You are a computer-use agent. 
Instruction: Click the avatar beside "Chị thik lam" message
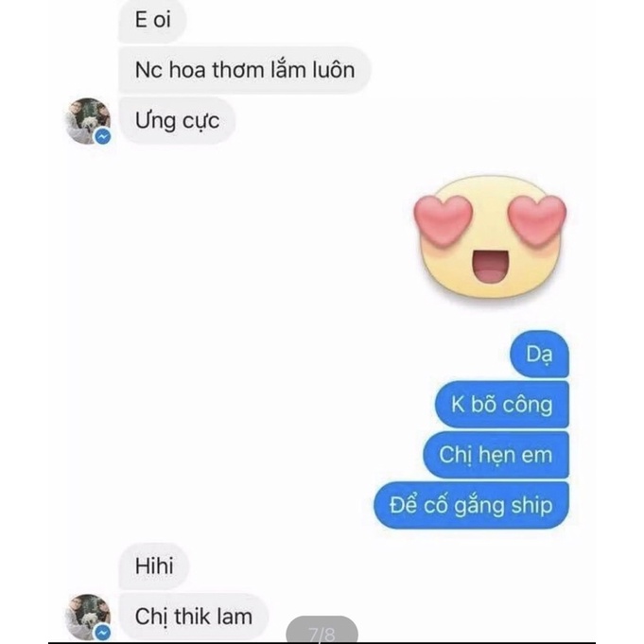pos(88,617)
